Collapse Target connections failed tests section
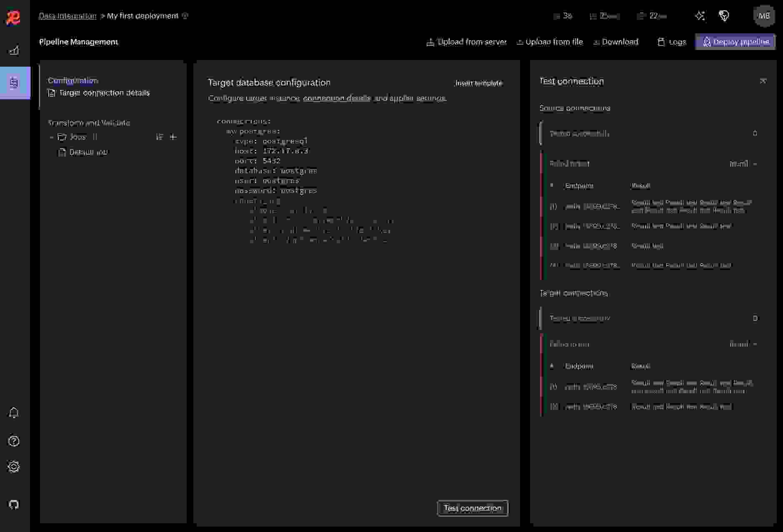 coord(755,344)
